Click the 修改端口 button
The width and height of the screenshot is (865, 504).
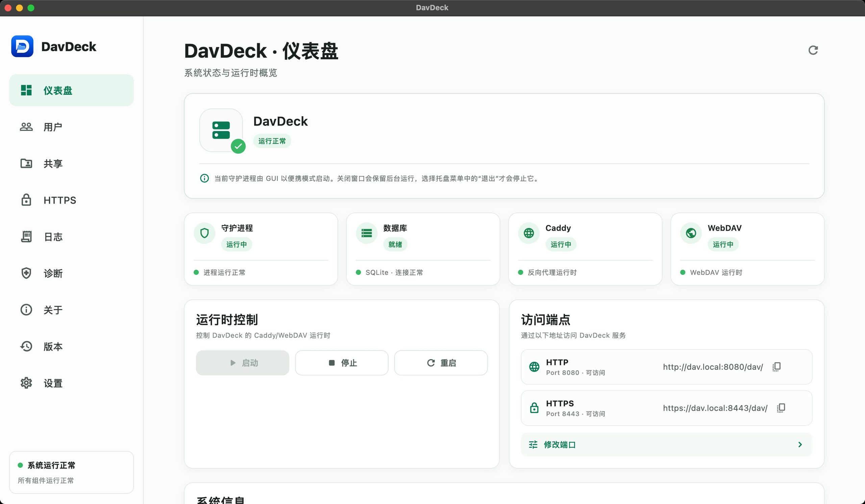coord(667,445)
